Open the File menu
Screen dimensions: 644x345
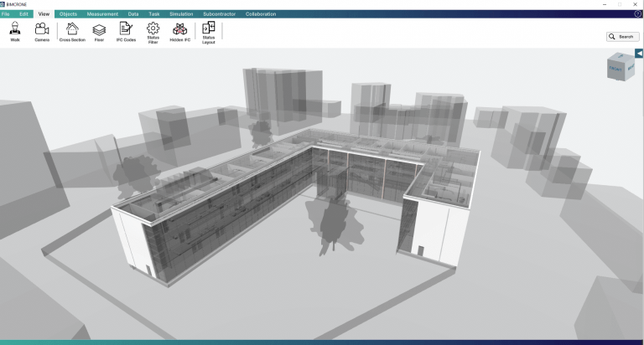6,14
